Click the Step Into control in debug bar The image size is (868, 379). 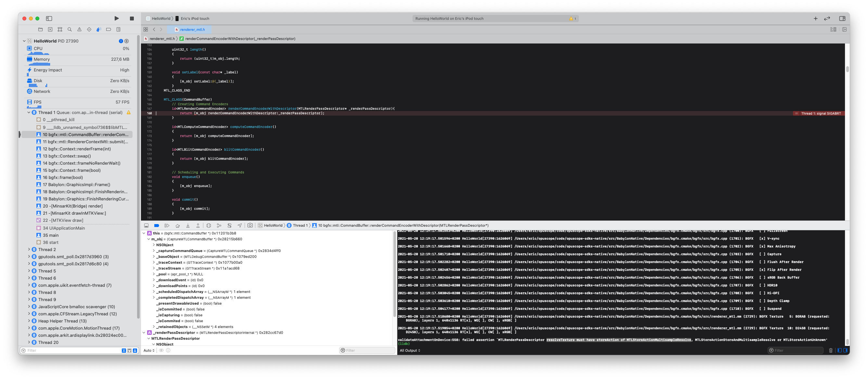tap(188, 225)
